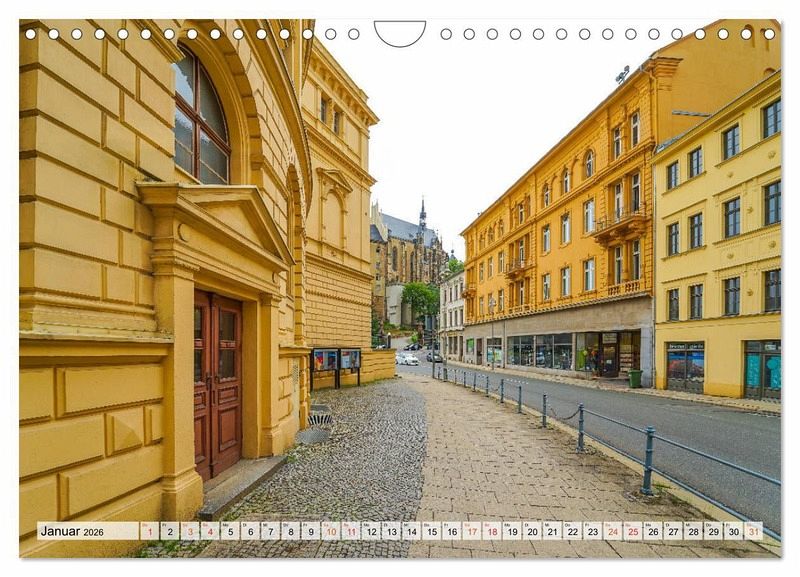Select day 21 in the calendar strip
Viewport: 800px width, 577px height.
pyautogui.click(x=553, y=531)
